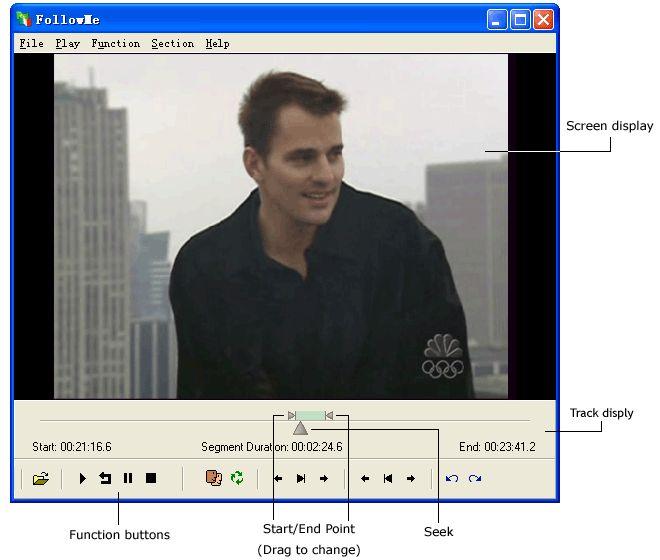This screenshot has width=660, height=560.
Task: Click the replay segment loop icon
Action: pyautogui.click(x=105, y=479)
